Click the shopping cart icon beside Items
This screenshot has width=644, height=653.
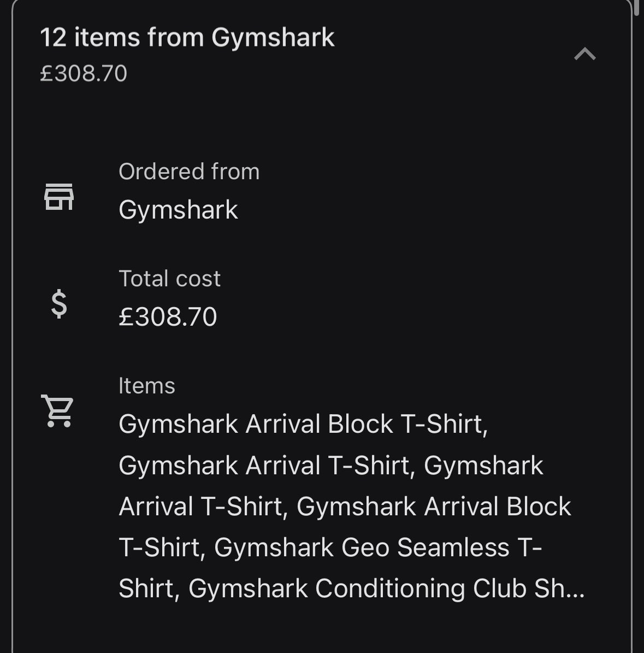(57, 410)
